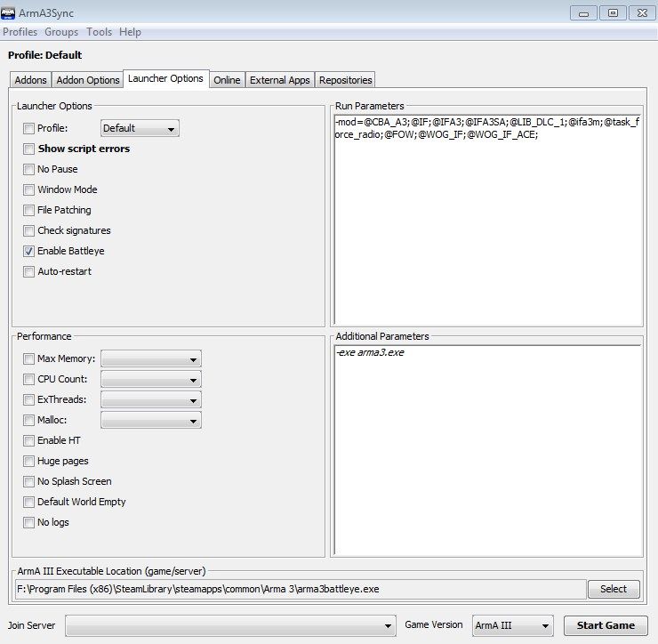Image resolution: width=658 pixels, height=644 pixels.
Task: Click the Additional Parameters text area
Action: click(x=487, y=450)
